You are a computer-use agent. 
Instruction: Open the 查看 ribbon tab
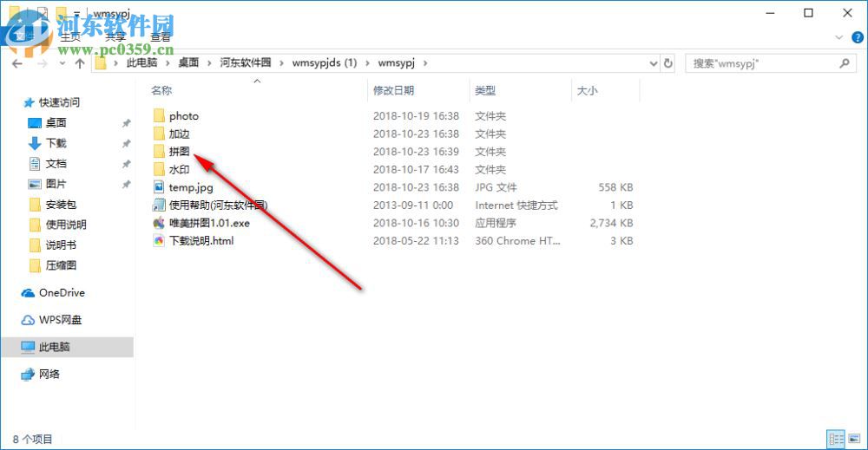coord(161,37)
